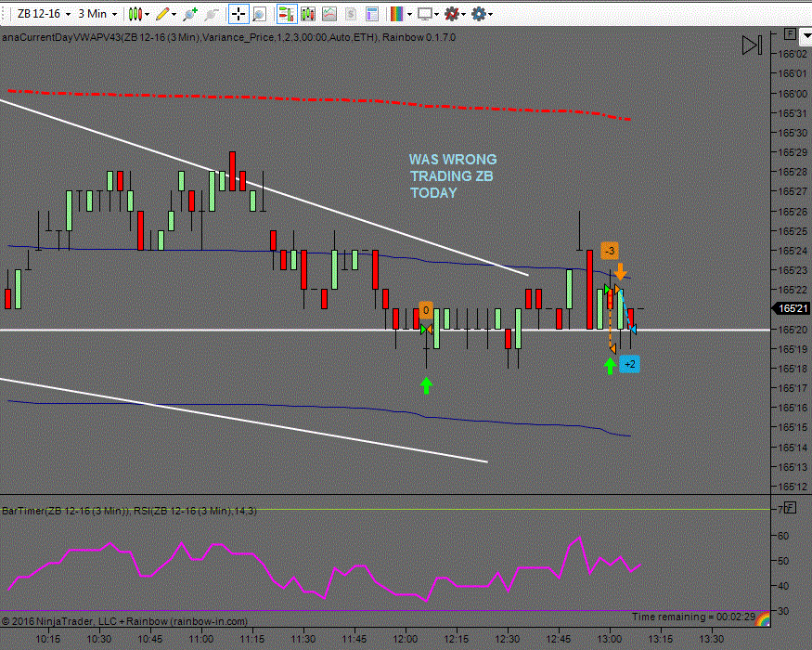This screenshot has height=650, width=812.
Task: Click the skip-to-last-bar arrow icon
Action: [x=752, y=45]
